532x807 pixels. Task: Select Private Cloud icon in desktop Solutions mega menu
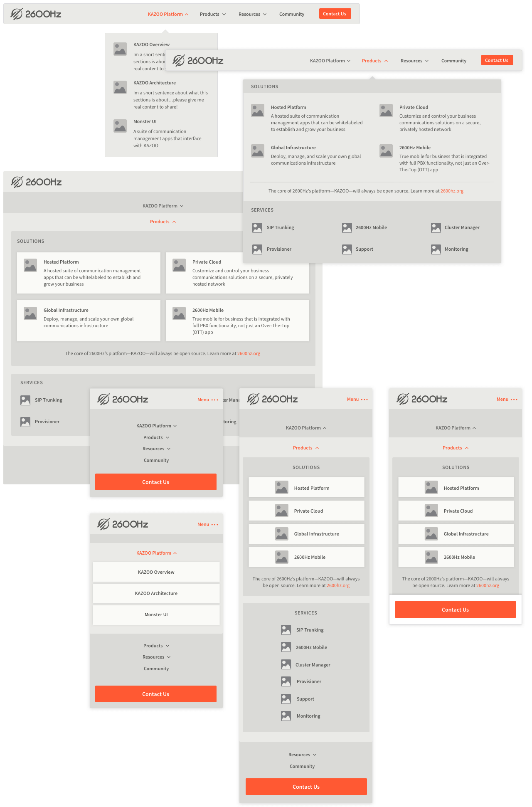point(386,111)
